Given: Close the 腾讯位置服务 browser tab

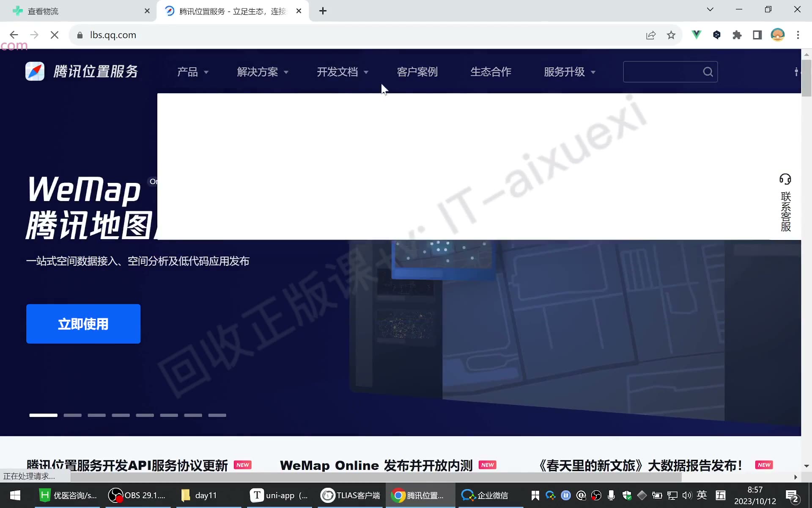Looking at the screenshot, I should click(299, 11).
